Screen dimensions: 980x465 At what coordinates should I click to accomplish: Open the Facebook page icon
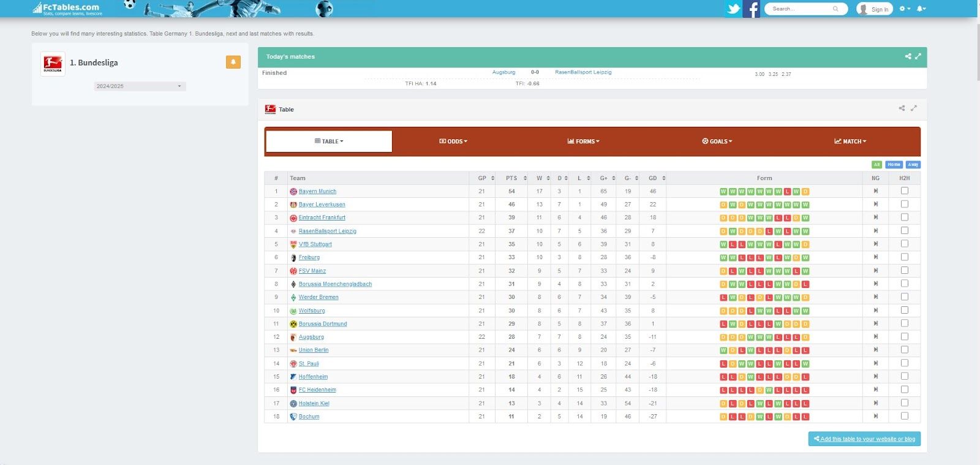click(752, 9)
